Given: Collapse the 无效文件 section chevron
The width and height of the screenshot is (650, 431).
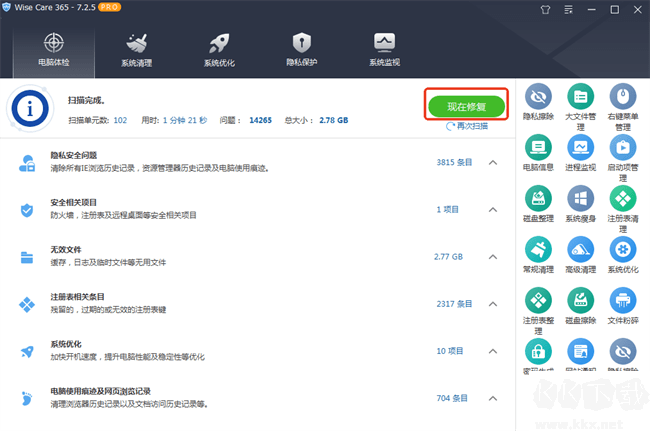Looking at the screenshot, I should point(492,256).
